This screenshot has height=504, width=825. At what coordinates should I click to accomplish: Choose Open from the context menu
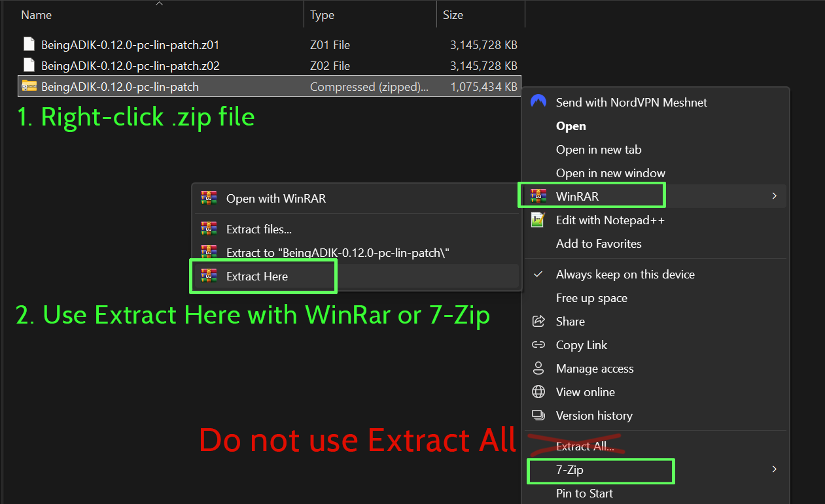pos(571,126)
